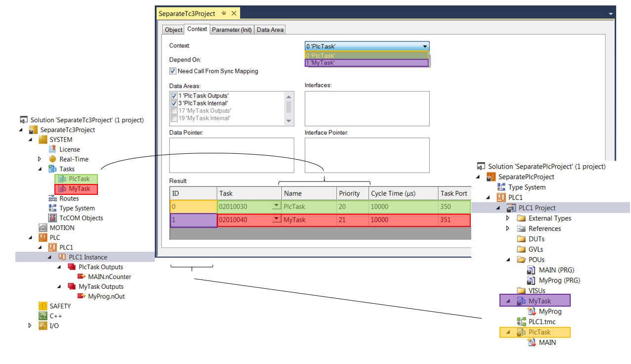The image size is (631, 364).
Task: Close the SeparateTc3Project tab
Action: (x=234, y=13)
